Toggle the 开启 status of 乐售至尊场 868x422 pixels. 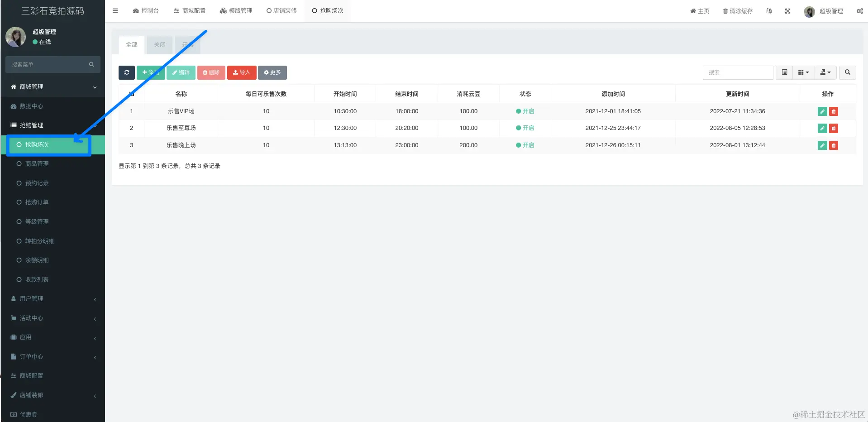525,128
